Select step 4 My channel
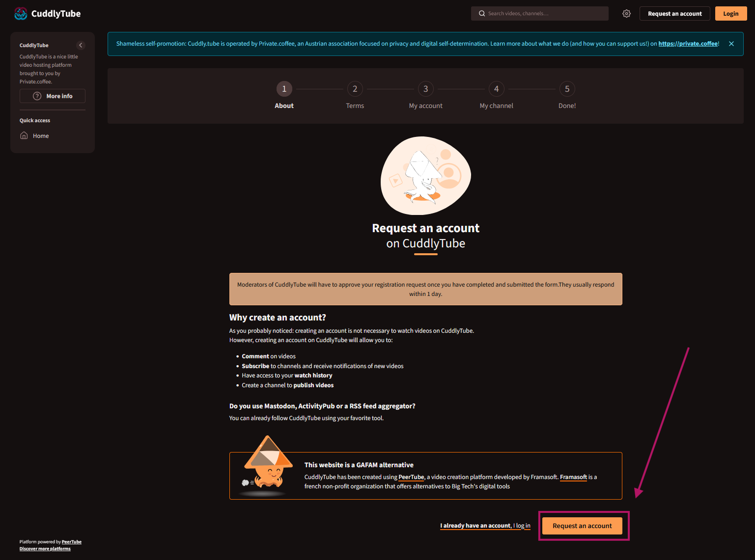This screenshot has width=755, height=560. click(496, 89)
